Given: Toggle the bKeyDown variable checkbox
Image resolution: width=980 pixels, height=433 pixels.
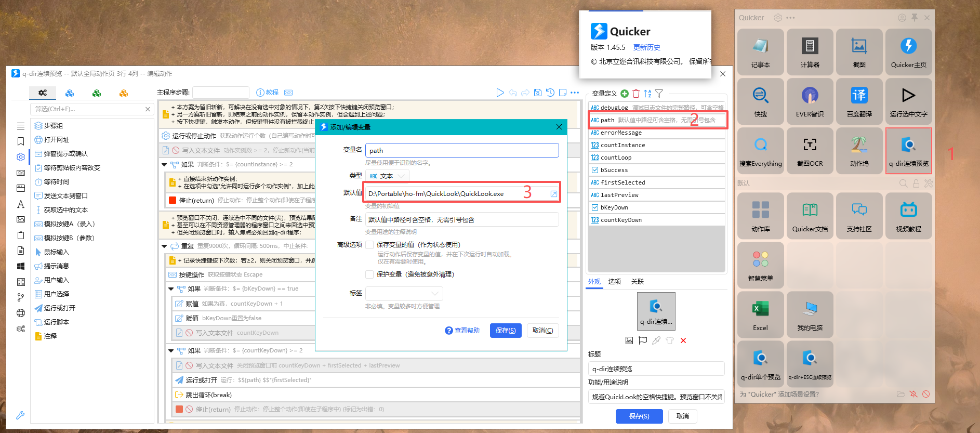Looking at the screenshot, I should click(595, 207).
